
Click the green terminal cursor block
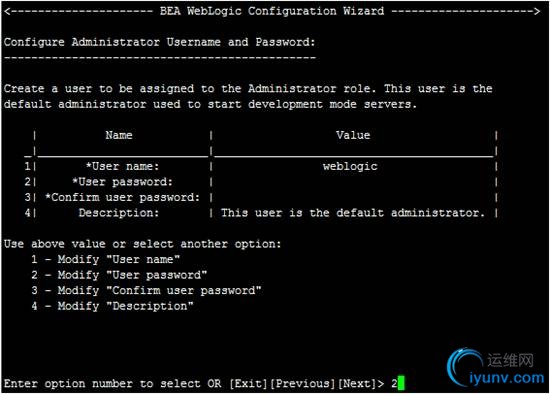[x=401, y=383]
